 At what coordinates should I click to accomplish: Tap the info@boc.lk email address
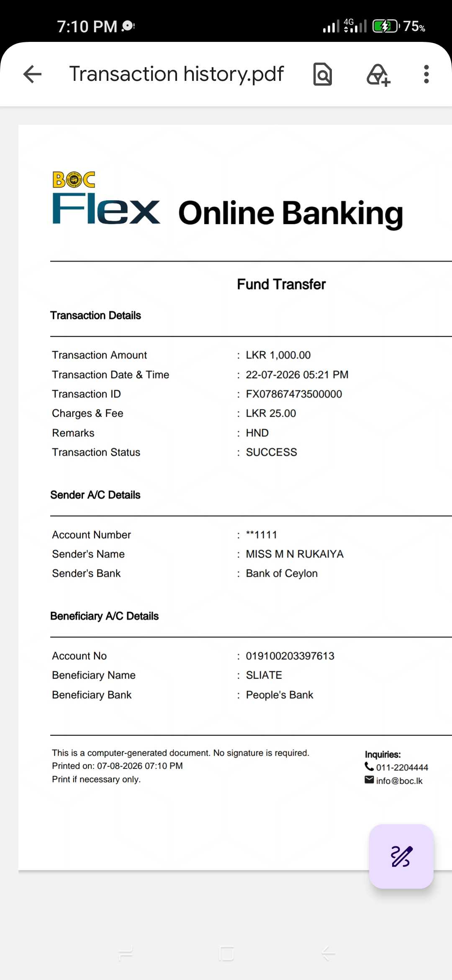[399, 781]
